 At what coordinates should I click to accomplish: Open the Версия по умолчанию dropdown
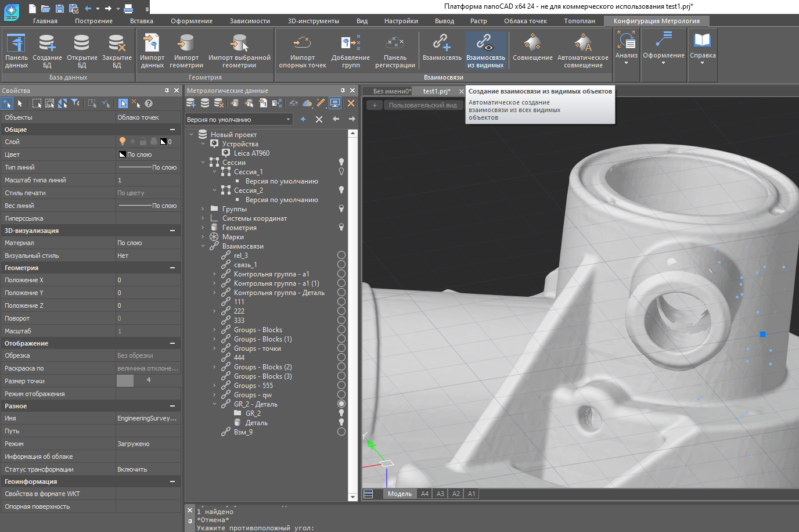(x=288, y=120)
